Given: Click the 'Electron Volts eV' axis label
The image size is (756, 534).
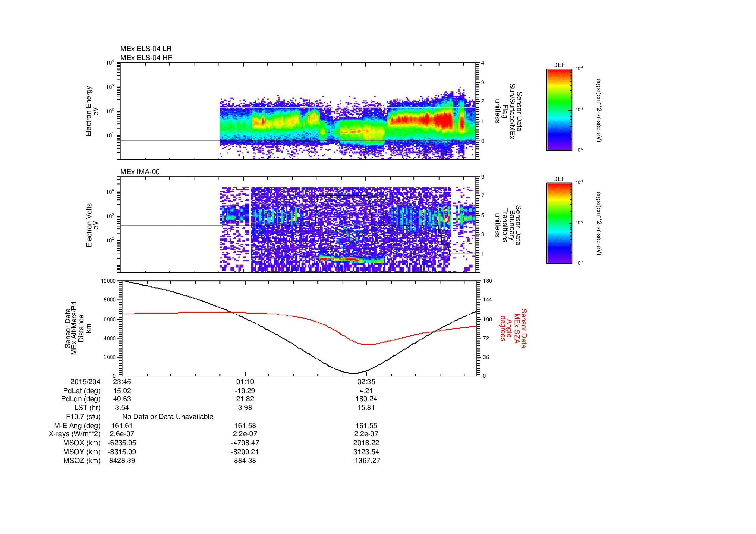Looking at the screenshot, I should [92, 225].
